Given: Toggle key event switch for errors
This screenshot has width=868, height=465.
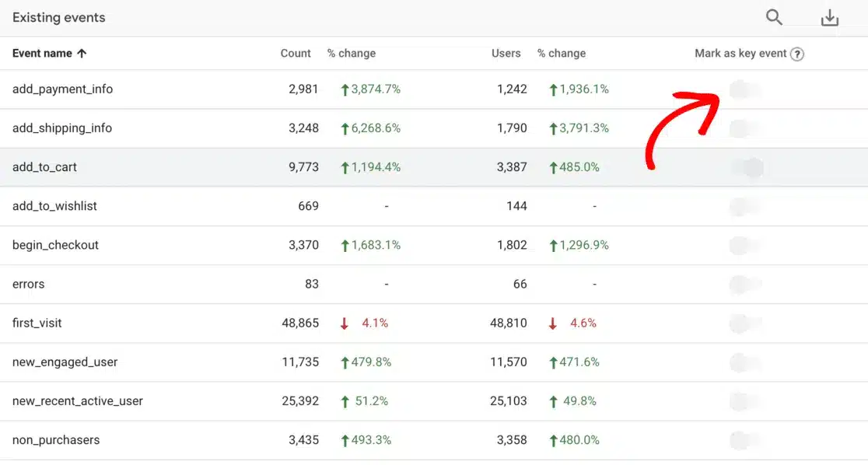Looking at the screenshot, I should point(746,285).
